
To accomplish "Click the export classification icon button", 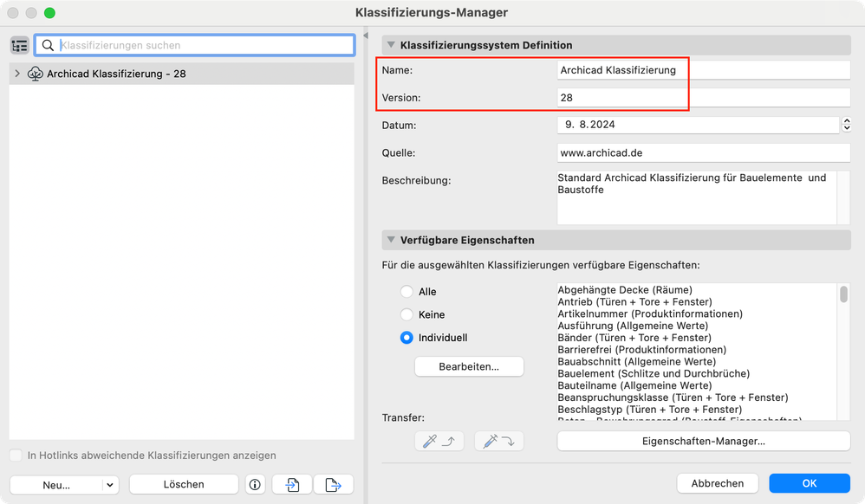I will [334, 485].
